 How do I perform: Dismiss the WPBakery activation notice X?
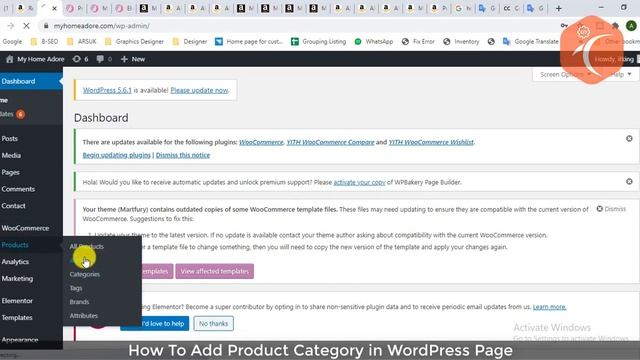(x=629, y=182)
